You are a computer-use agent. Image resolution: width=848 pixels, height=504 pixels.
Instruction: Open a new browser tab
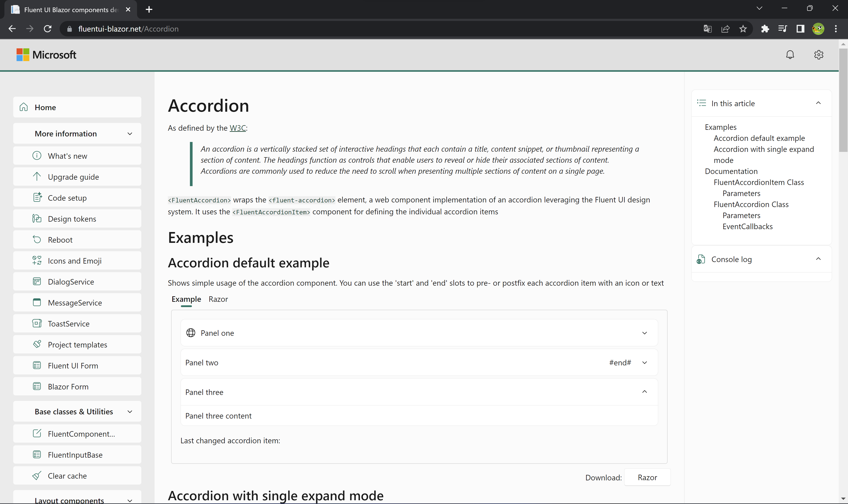coord(149,9)
